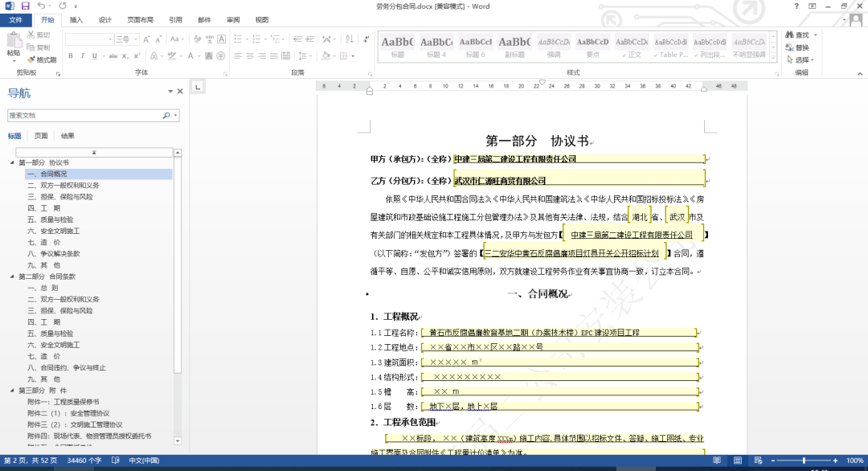Click the Help question mark icon

pos(796,6)
